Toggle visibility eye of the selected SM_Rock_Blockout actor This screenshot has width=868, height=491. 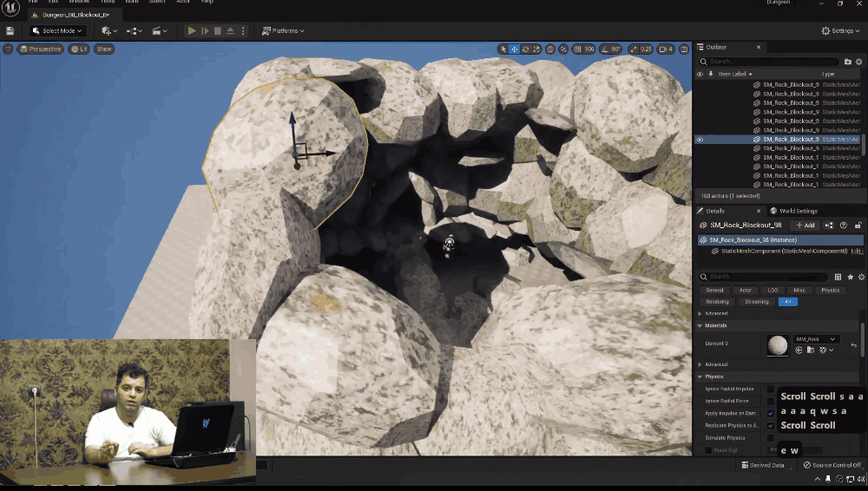tap(700, 139)
